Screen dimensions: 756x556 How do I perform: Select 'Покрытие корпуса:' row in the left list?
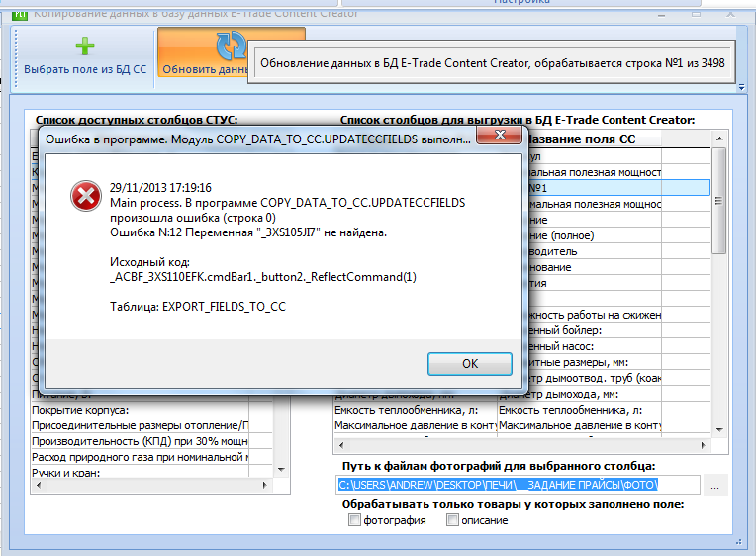click(140, 410)
